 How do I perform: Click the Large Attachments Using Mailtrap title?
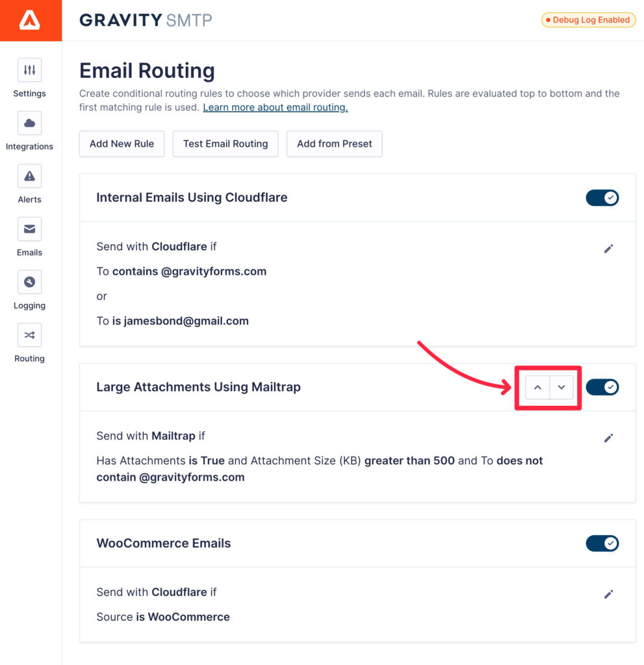click(x=198, y=387)
